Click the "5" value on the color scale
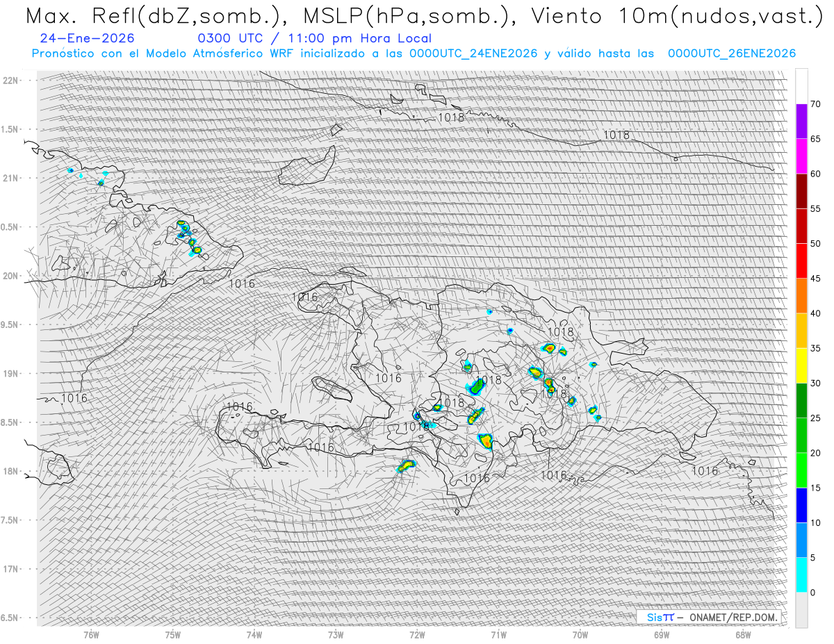This screenshot has height=644, width=834. click(812, 558)
